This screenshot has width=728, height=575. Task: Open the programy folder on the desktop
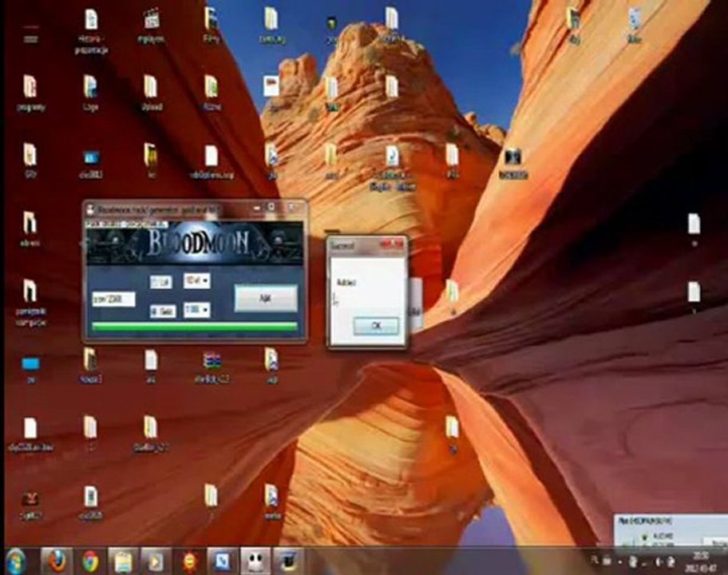[x=30, y=93]
